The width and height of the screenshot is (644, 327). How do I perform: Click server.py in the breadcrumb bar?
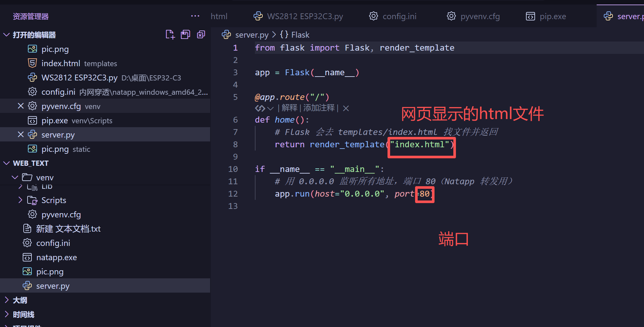[252, 35]
